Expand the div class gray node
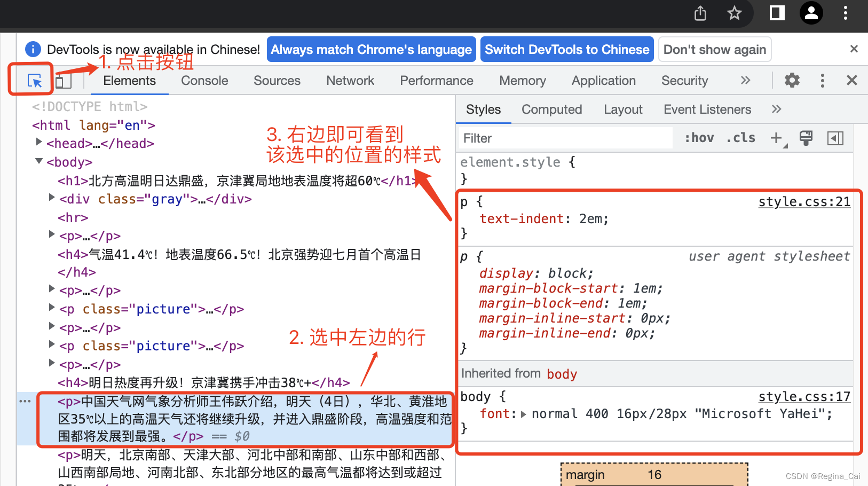This screenshot has height=486, width=868. coord(52,198)
